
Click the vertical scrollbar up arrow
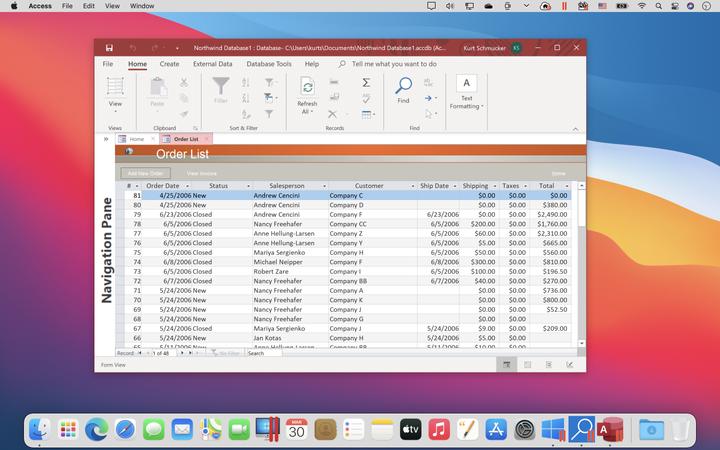click(x=581, y=186)
